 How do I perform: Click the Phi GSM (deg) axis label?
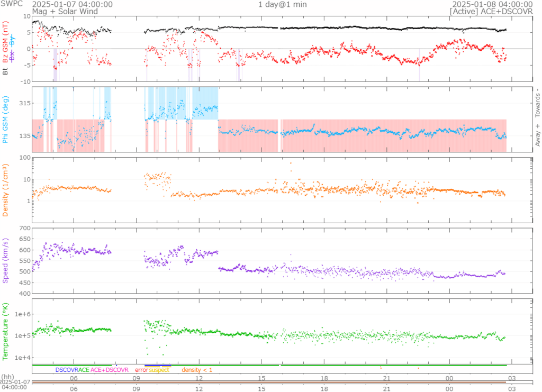click(6, 120)
